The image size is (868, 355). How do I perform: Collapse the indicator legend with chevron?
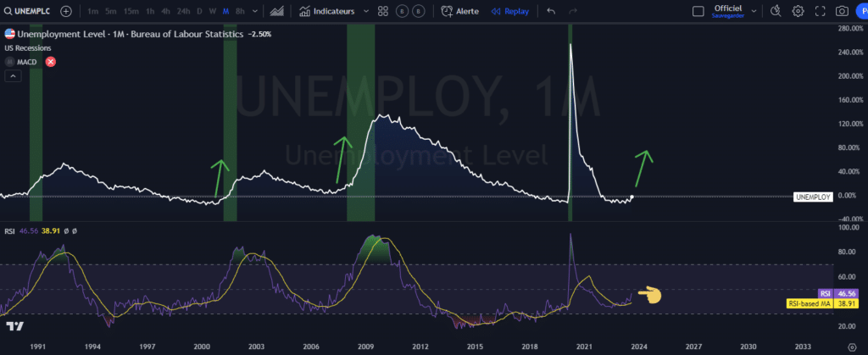(13, 76)
